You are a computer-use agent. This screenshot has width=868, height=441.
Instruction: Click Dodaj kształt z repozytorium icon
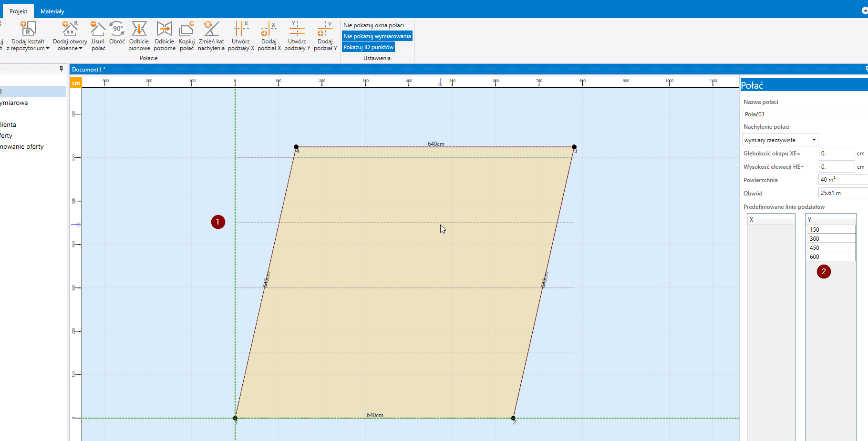pyautogui.click(x=28, y=30)
